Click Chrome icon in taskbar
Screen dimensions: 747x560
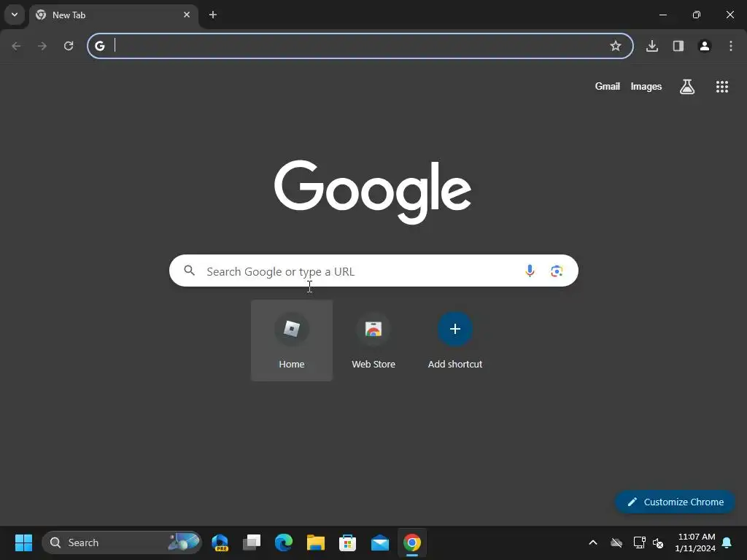[412, 542]
